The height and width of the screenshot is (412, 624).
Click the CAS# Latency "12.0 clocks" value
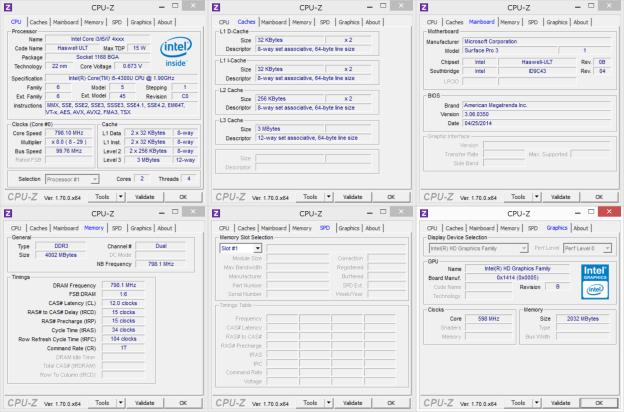click(123, 303)
